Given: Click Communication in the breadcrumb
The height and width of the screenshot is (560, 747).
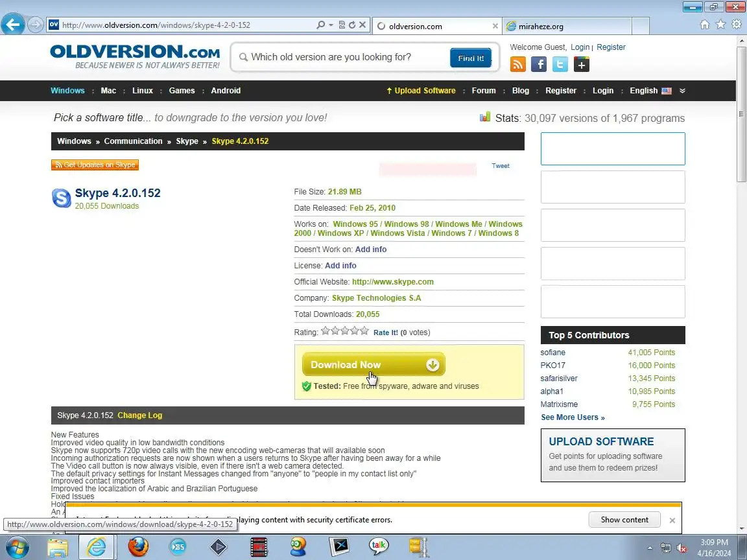Looking at the screenshot, I should pyautogui.click(x=133, y=141).
